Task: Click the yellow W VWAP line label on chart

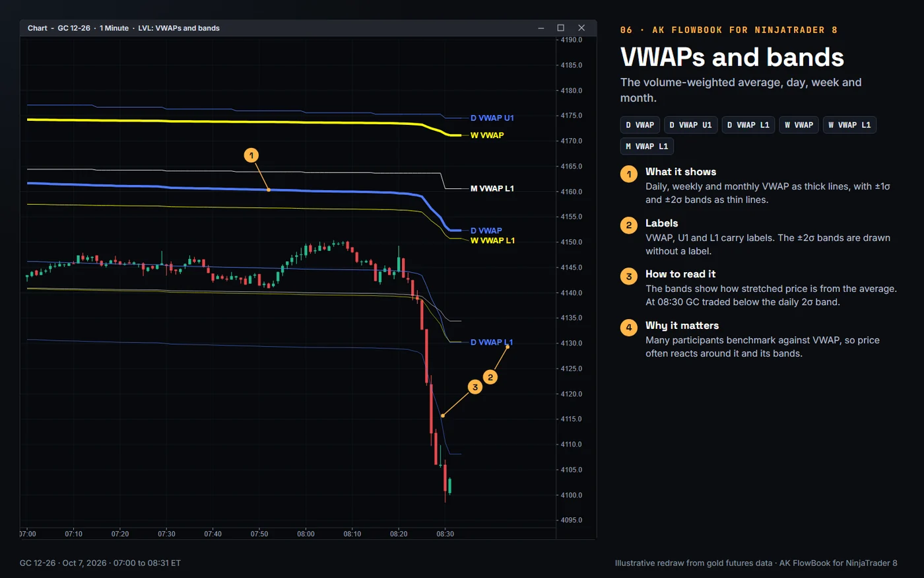Action: pos(487,135)
